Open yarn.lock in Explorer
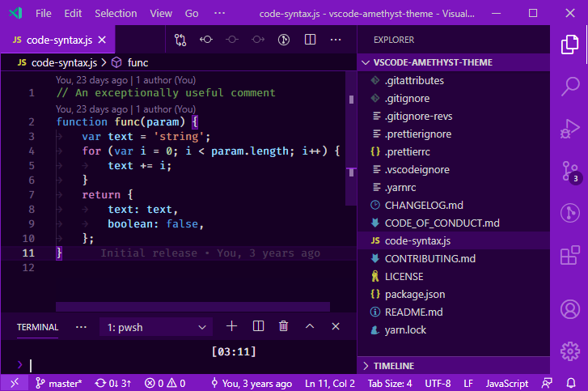The image size is (588, 391). 454,329
